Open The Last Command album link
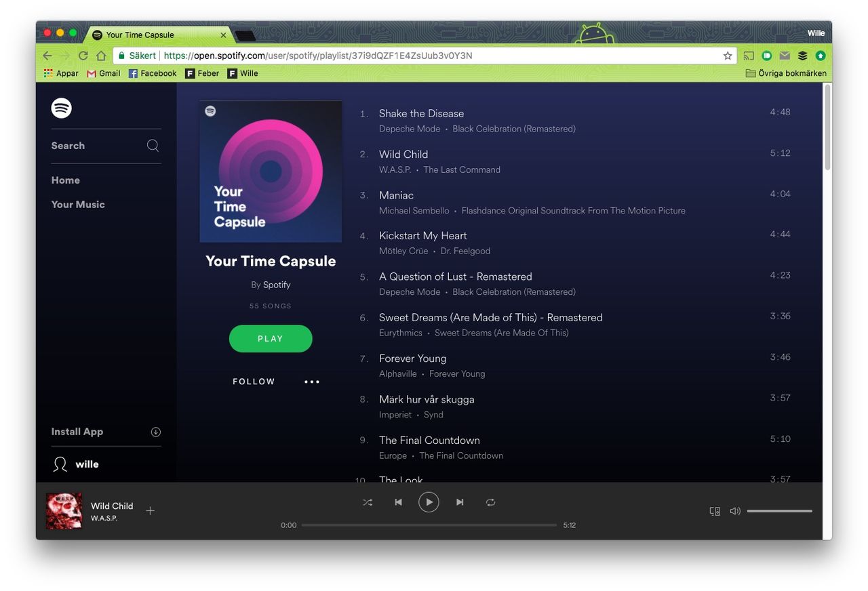This screenshot has width=868, height=591. click(462, 169)
